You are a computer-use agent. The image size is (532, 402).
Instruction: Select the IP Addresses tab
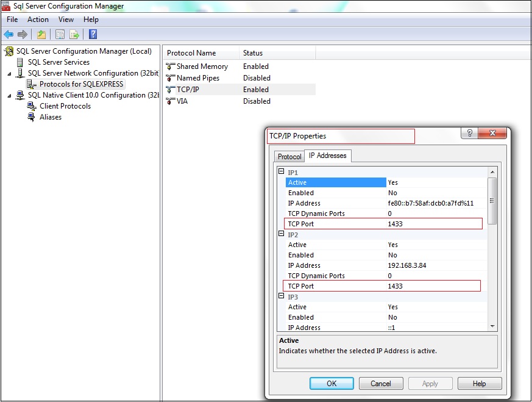pyautogui.click(x=328, y=156)
